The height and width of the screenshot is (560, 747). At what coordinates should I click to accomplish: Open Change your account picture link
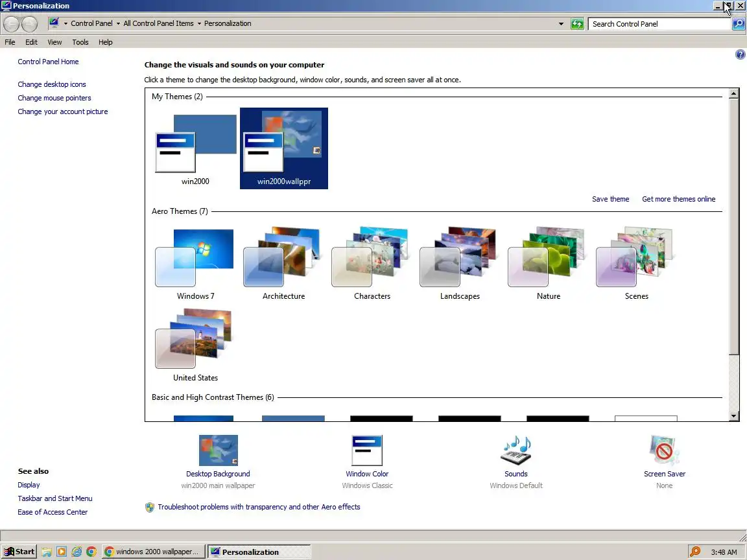[63, 111]
